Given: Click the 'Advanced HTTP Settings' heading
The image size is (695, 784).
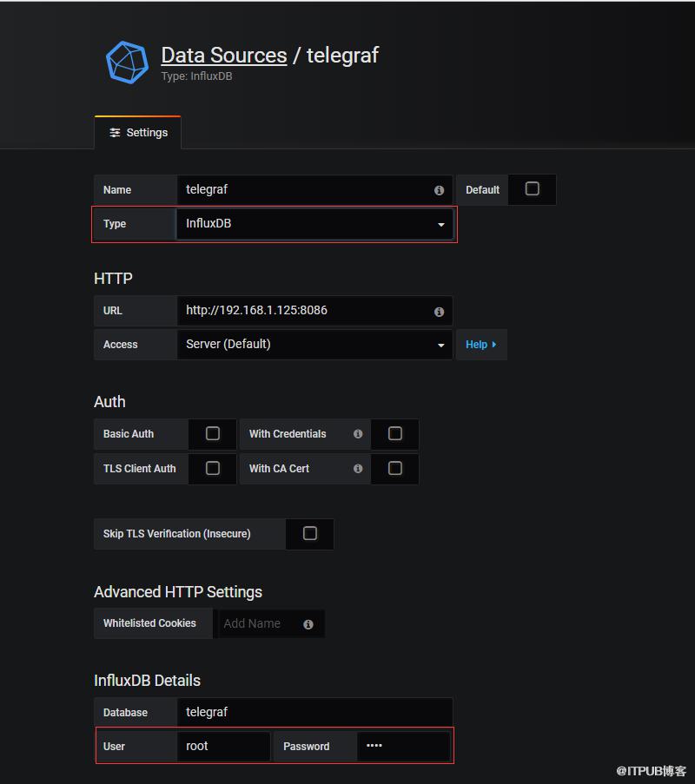Looking at the screenshot, I should [178, 592].
